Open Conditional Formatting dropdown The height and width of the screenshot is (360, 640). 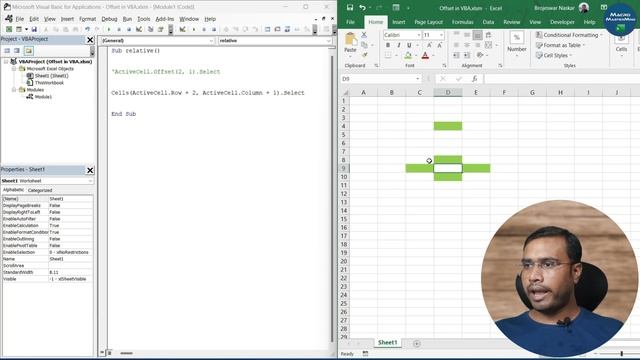tap(569, 35)
